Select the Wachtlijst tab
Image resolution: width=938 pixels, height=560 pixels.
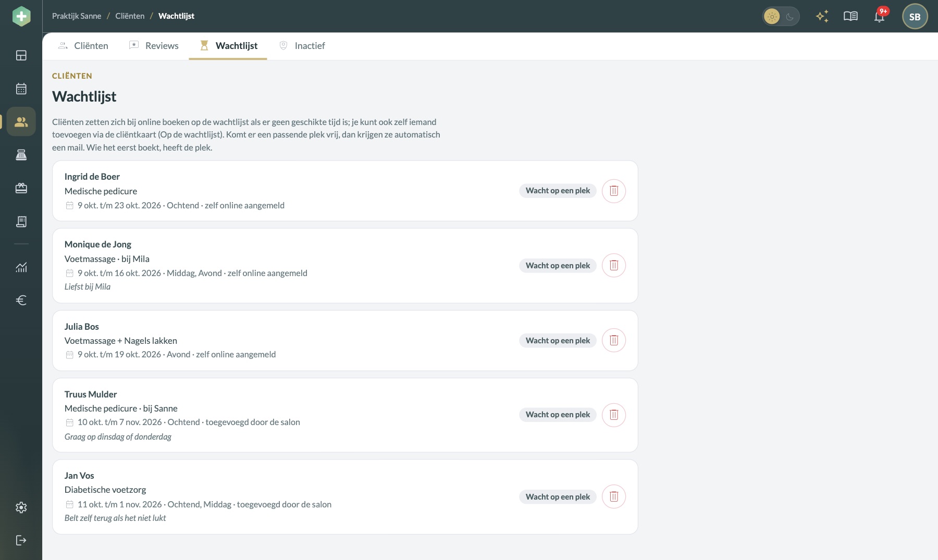tap(228, 46)
